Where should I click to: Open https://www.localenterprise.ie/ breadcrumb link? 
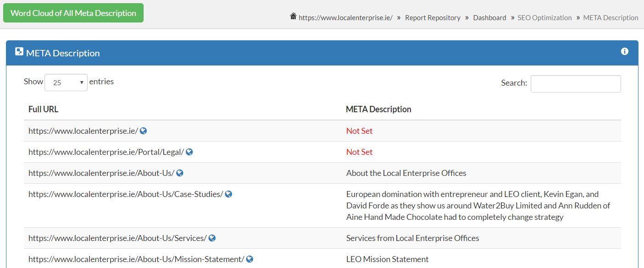tap(345, 18)
